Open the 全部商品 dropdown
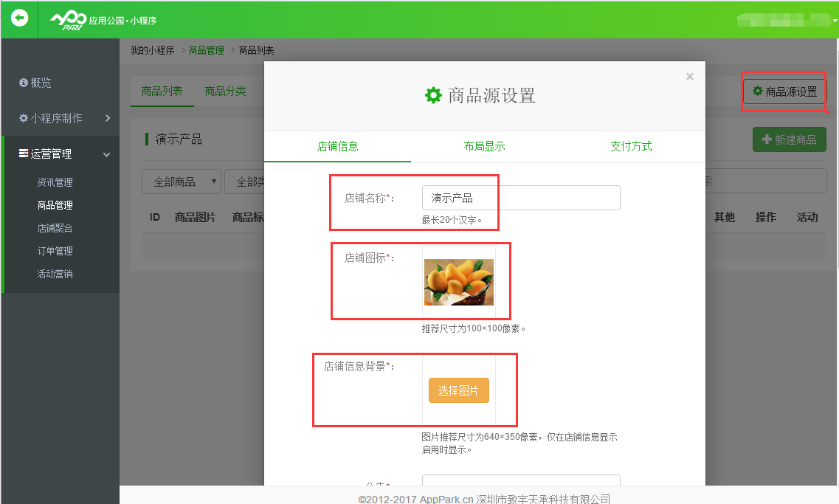Screen dimensions: 839x504 pyautogui.click(x=182, y=182)
